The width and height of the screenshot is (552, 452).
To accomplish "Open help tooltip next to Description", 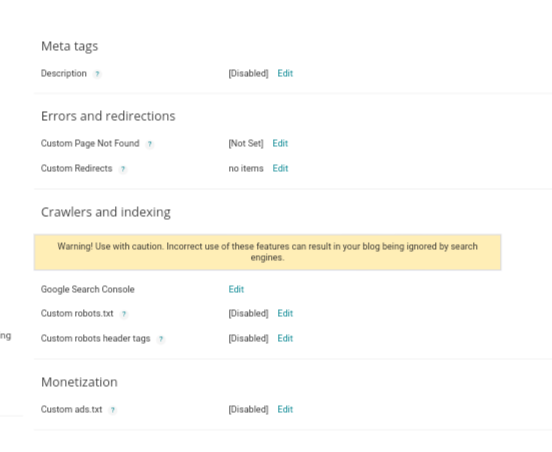I will point(97,74).
